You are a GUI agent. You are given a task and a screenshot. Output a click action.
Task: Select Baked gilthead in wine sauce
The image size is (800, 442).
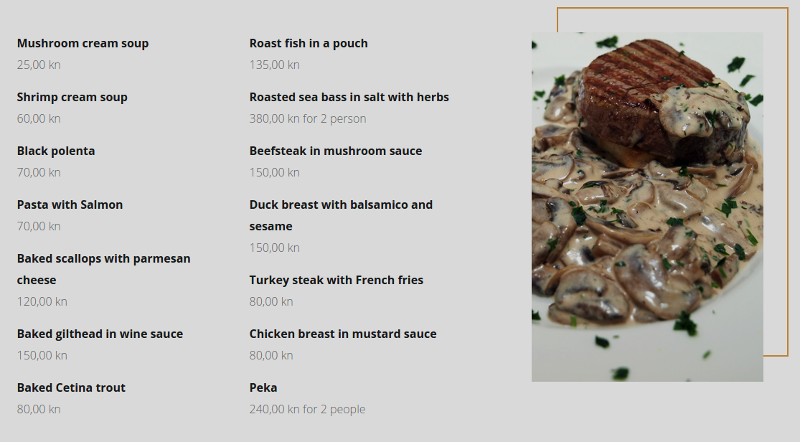point(100,334)
